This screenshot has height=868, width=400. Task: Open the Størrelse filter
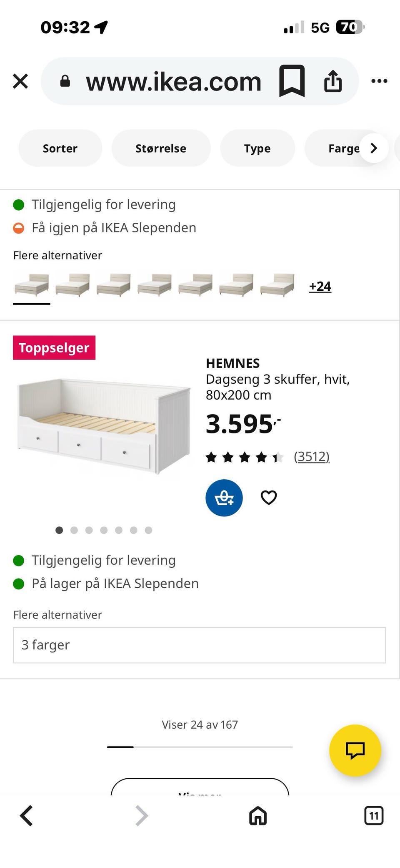click(x=161, y=148)
